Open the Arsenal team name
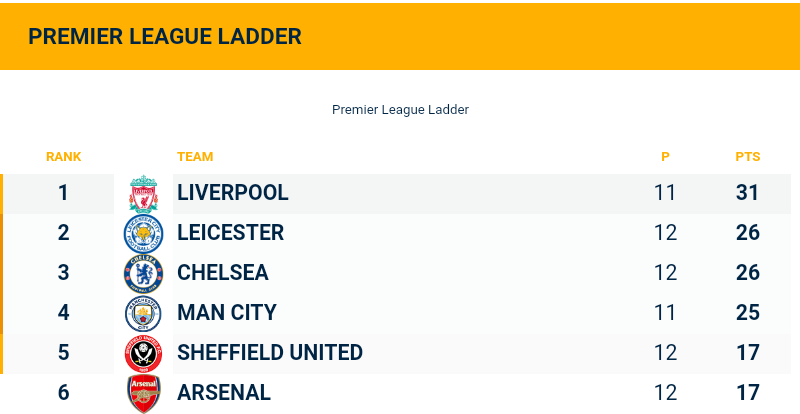This screenshot has height=414, width=800. (x=223, y=393)
